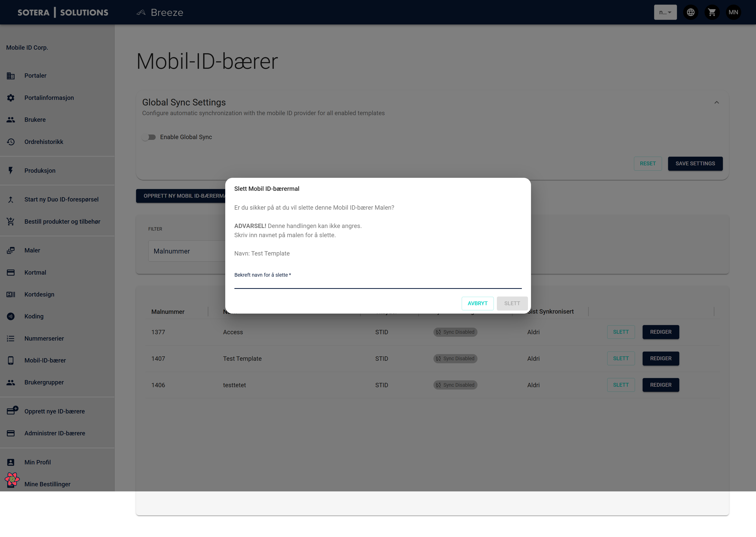Click REDIGER for the Access template
The width and height of the screenshot is (756, 537).
click(660, 332)
